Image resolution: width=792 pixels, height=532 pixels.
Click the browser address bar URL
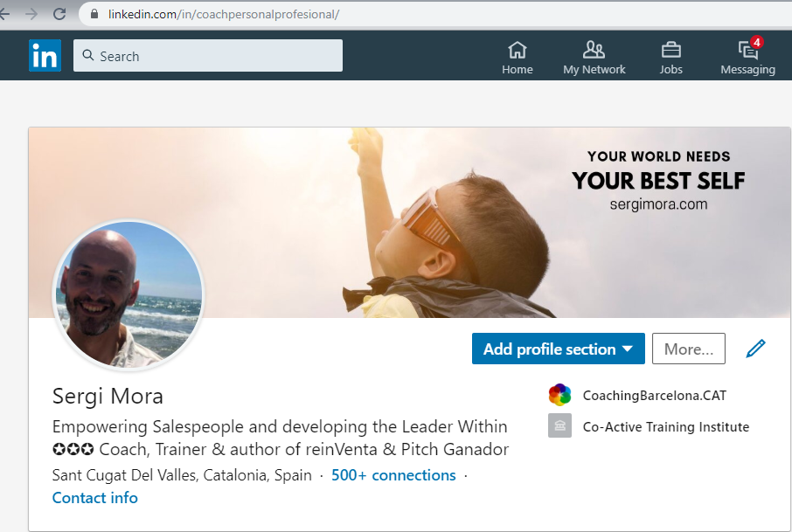click(224, 15)
